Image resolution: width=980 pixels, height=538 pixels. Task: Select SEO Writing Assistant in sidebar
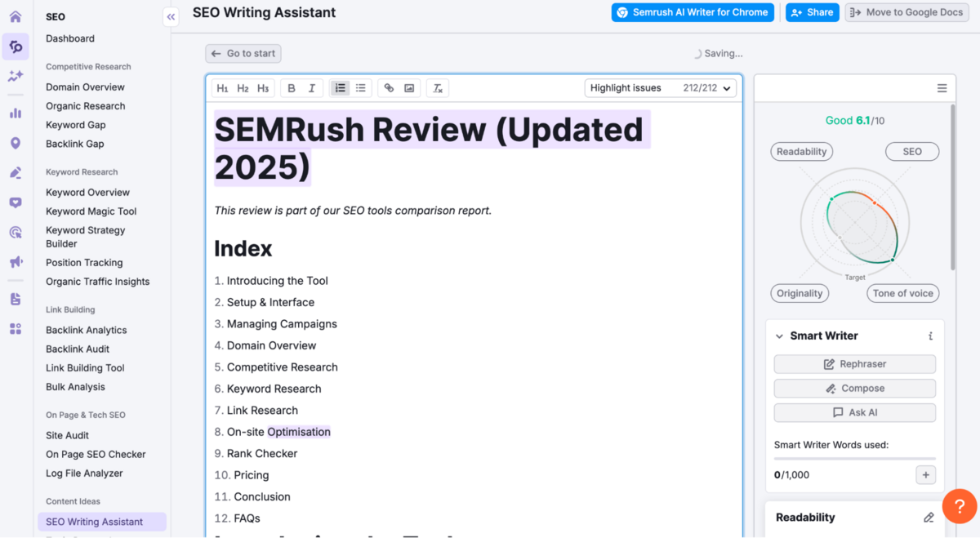102,522
